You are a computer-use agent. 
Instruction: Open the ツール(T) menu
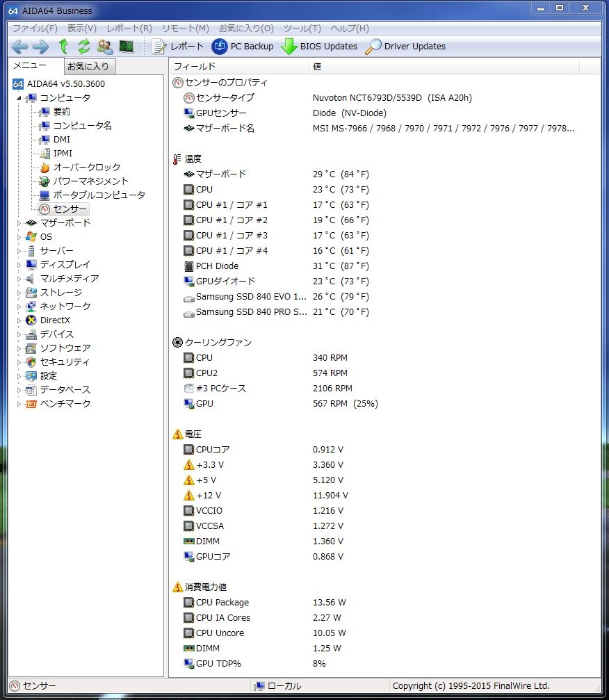[x=302, y=29]
